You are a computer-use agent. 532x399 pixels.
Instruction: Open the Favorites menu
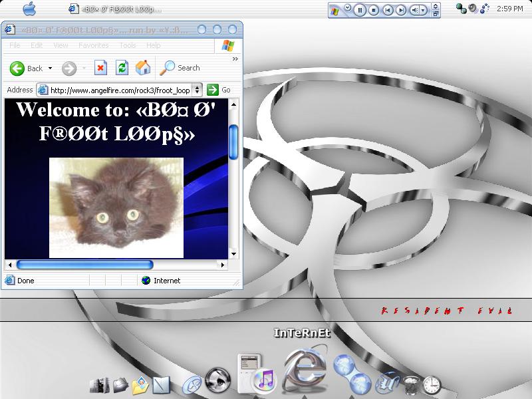point(93,45)
